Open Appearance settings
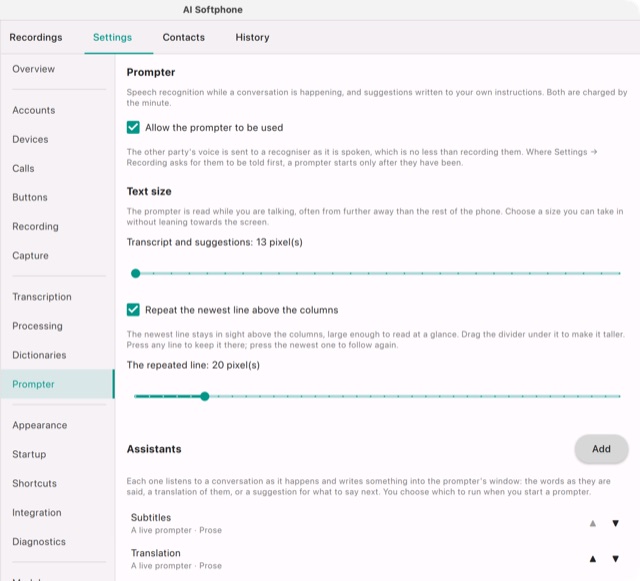Screen dimensions: 640x581 [57, 425]
